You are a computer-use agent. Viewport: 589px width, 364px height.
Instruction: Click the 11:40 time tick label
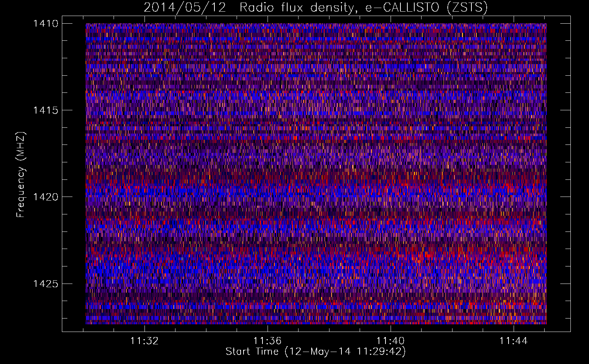(x=391, y=341)
